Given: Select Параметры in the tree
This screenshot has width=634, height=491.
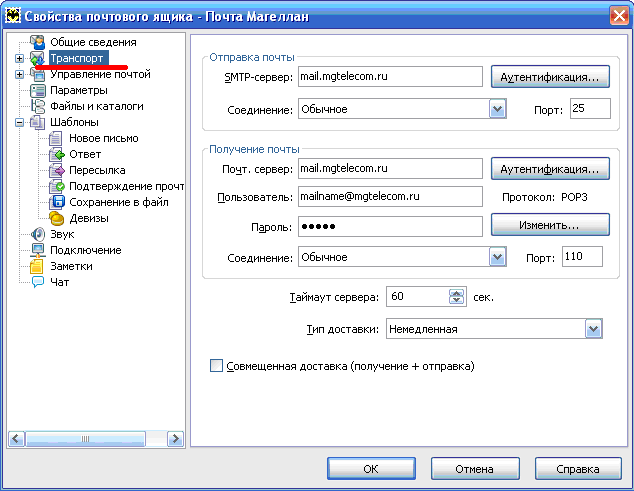Looking at the screenshot, I should pos(79,90).
